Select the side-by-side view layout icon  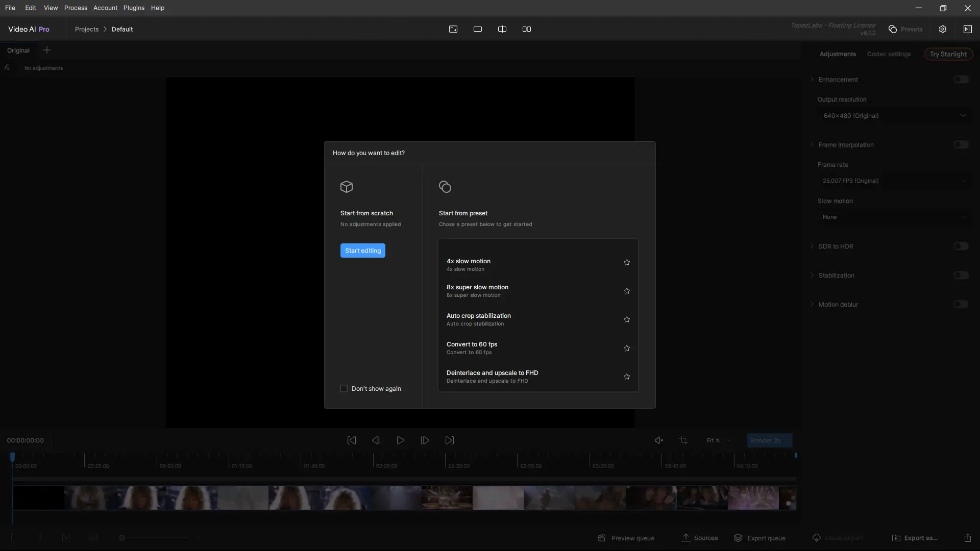[526, 29]
